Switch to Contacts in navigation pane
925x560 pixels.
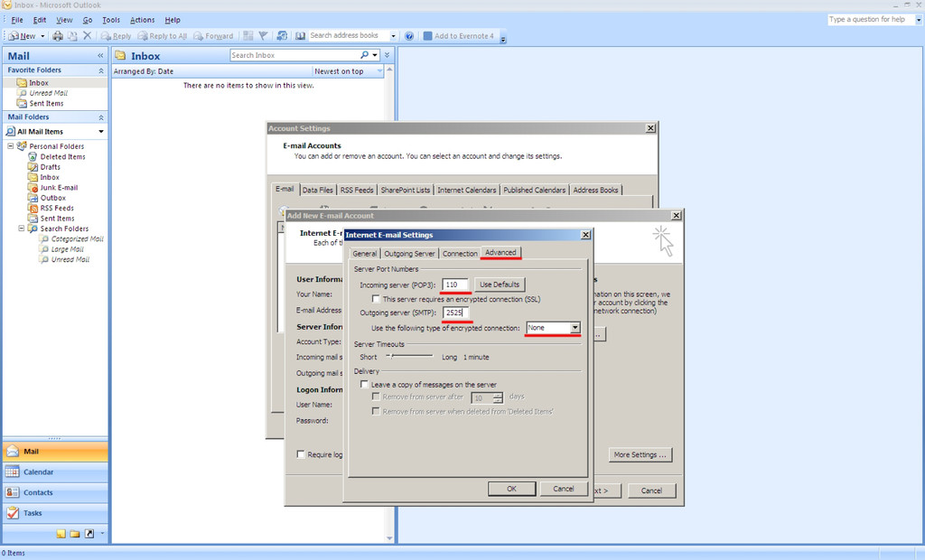pyautogui.click(x=55, y=493)
